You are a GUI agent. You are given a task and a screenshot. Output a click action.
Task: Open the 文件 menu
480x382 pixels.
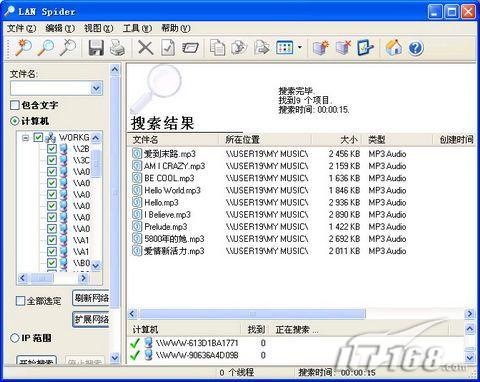tap(21, 28)
